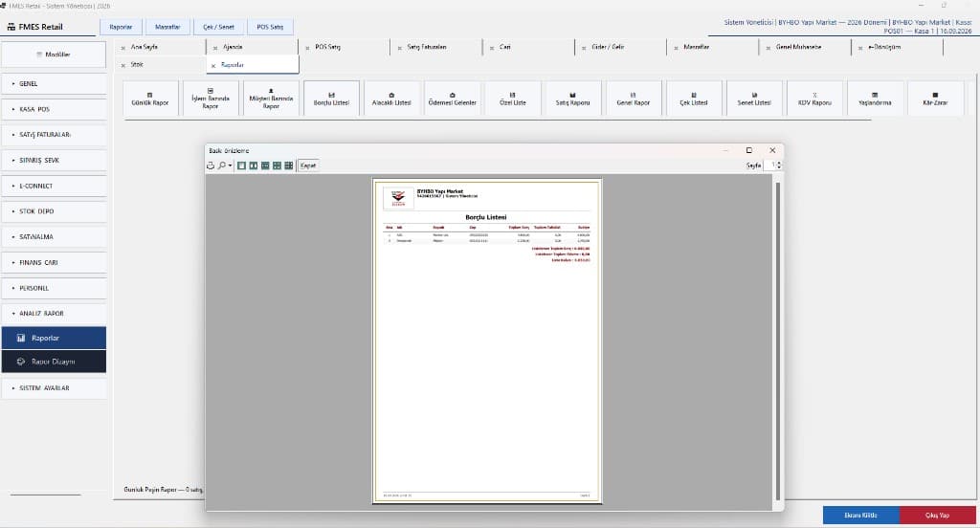Click the POS Satış top shortcut button
The height and width of the screenshot is (528, 980).
point(270,27)
